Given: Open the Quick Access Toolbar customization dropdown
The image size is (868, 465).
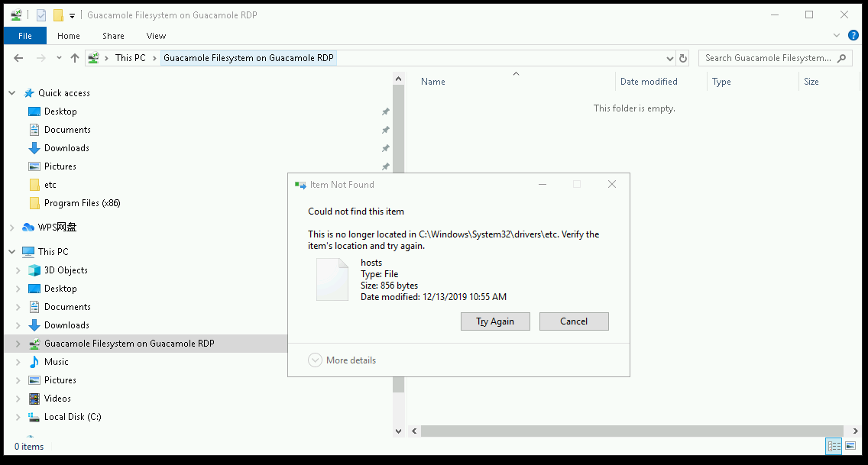Looking at the screenshot, I should click(72, 14).
